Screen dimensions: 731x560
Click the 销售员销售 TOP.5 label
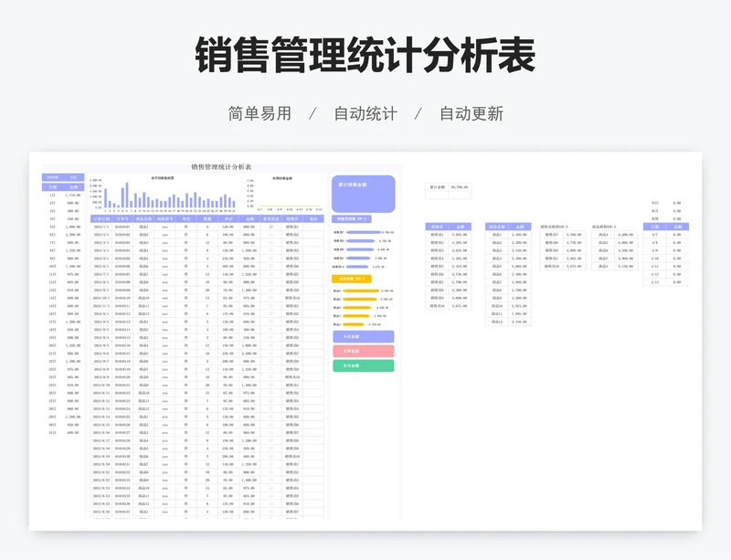pos(352,218)
